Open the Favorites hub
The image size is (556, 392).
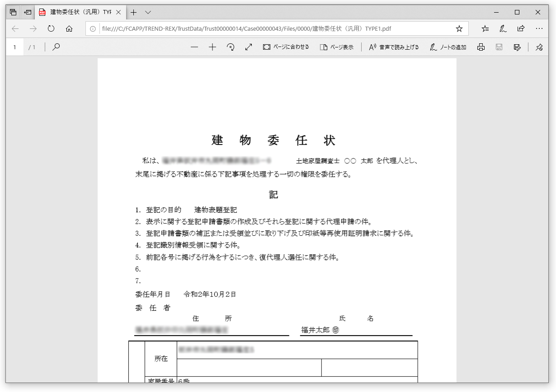pos(485,28)
